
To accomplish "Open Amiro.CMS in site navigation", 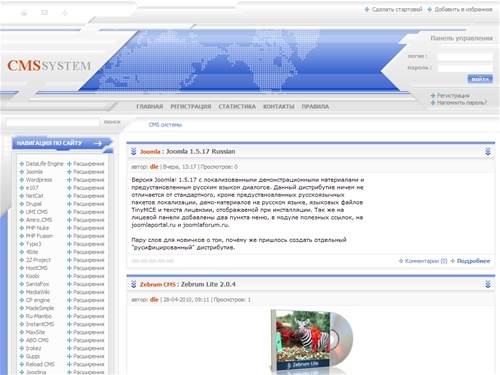I will pyautogui.click(x=39, y=220).
